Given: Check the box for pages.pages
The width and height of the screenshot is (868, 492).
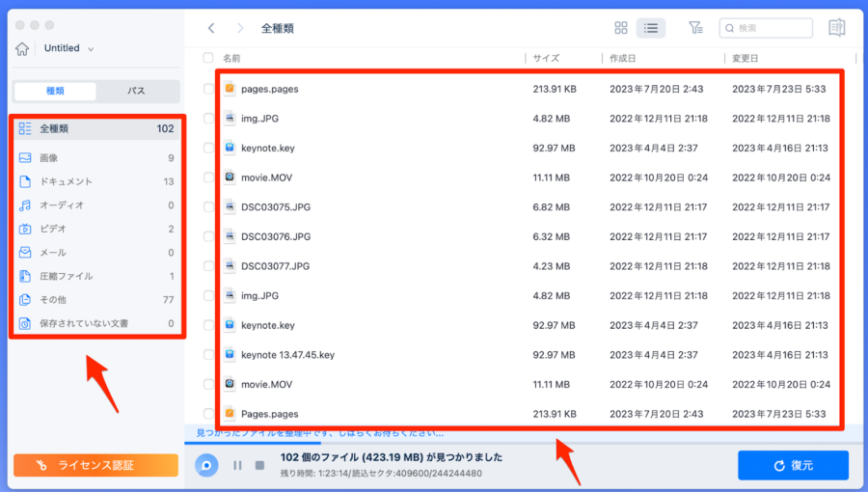Looking at the screenshot, I should (x=208, y=89).
